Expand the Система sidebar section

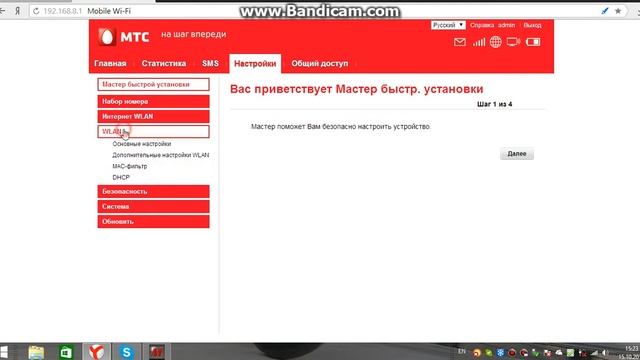(153, 207)
